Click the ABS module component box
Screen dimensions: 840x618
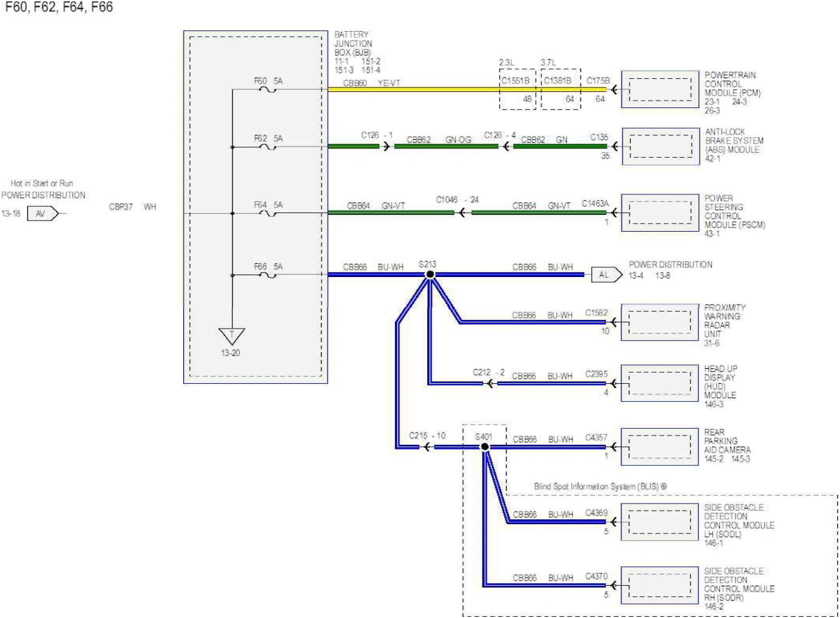661,147
